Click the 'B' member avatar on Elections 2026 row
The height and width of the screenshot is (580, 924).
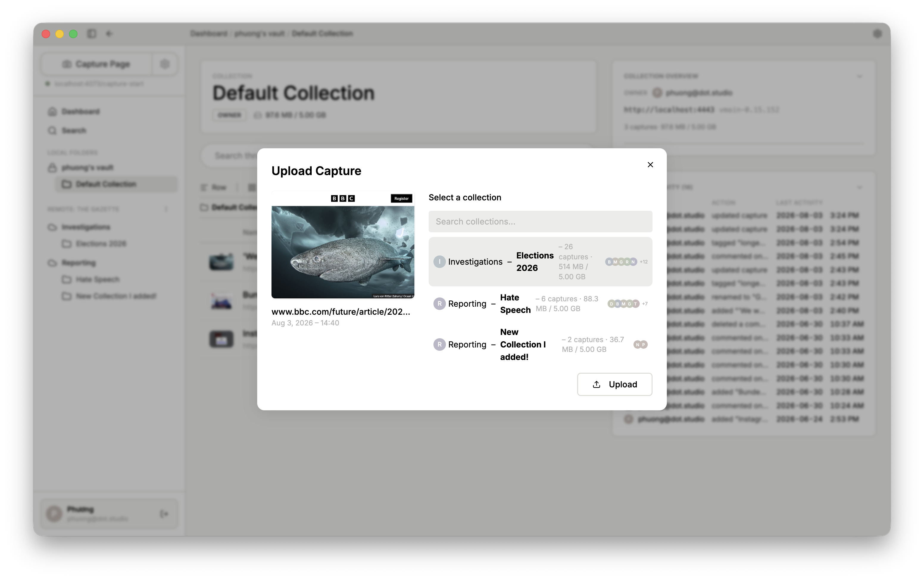click(x=609, y=262)
